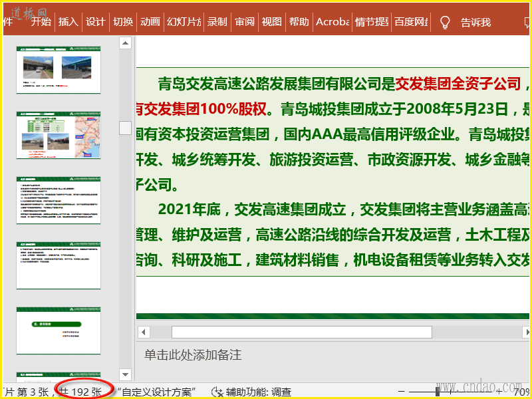Open the 开始 ribbon tab

pyautogui.click(x=41, y=22)
